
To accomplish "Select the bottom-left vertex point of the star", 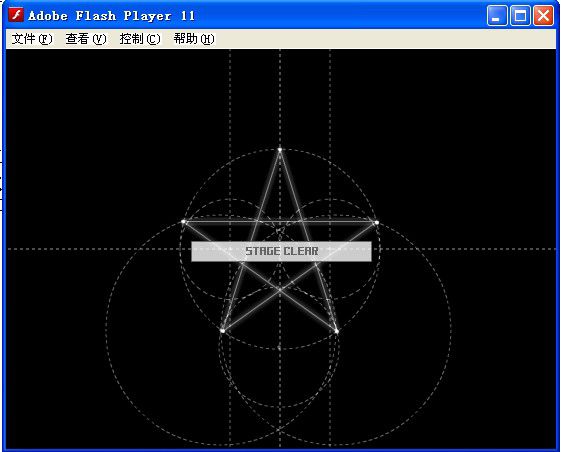I will [x=223, y=330].
